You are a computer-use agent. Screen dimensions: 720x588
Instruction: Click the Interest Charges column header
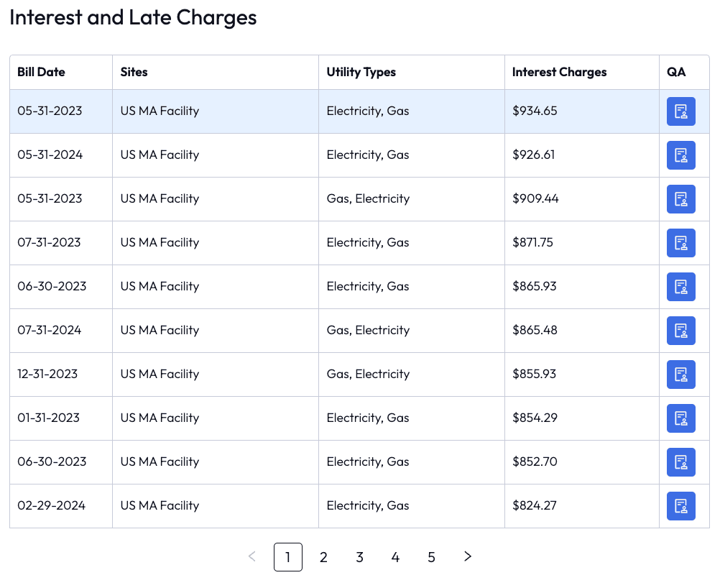559,72
